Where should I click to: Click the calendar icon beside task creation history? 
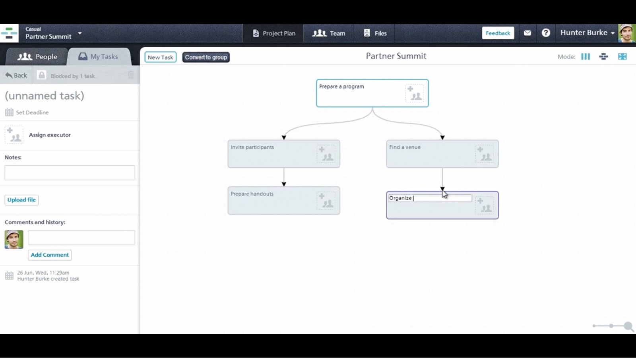9,276
